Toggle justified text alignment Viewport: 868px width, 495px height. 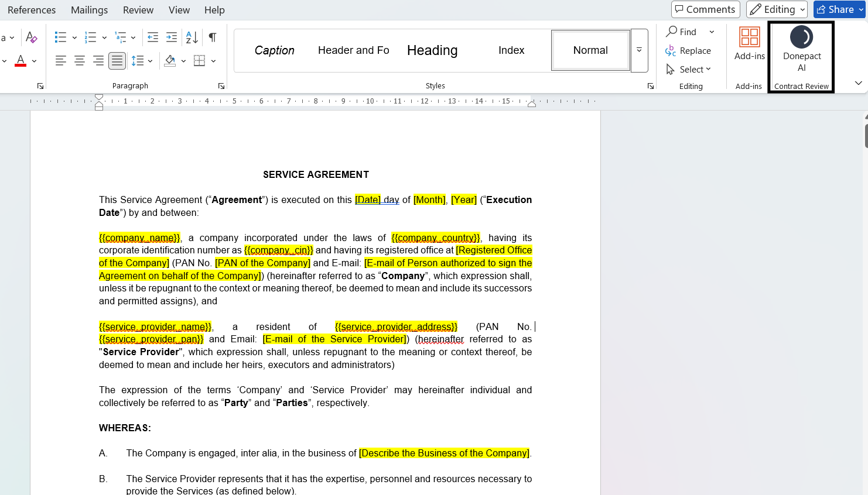(x=117, y=60)
